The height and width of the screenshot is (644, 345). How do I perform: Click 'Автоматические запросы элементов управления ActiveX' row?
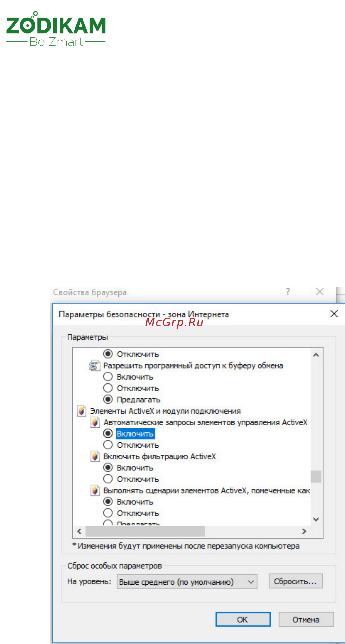point(205,422)
